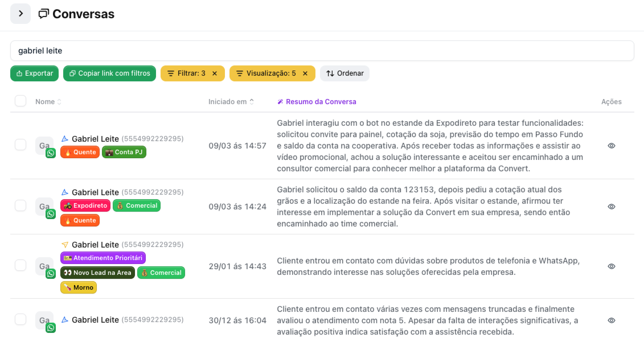Click the summary mentioning 'mensagens truncadas'
This screenshot has height=342, width=644.
pos(428,320)
